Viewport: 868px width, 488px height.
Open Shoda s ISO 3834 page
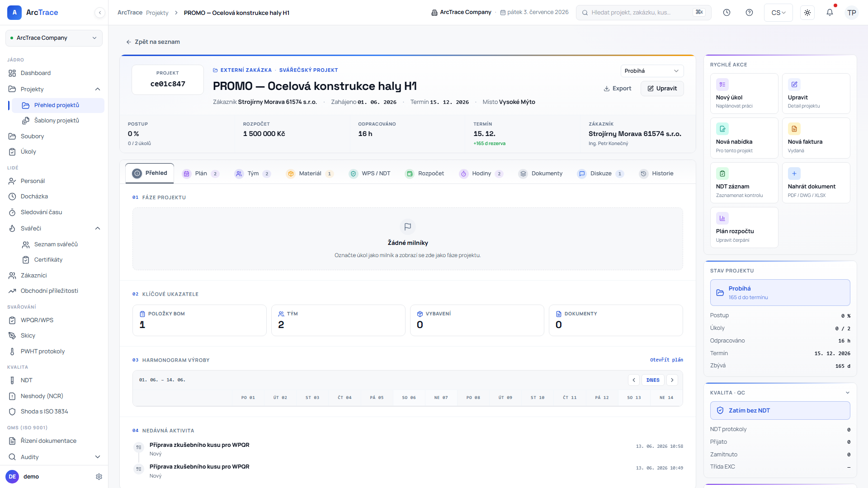[54, 412]
